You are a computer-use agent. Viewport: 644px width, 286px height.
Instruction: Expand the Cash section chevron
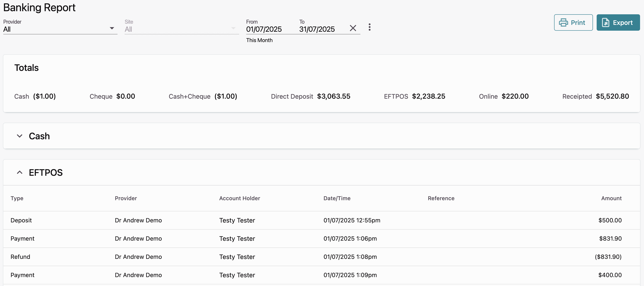[x=20, y=136]
